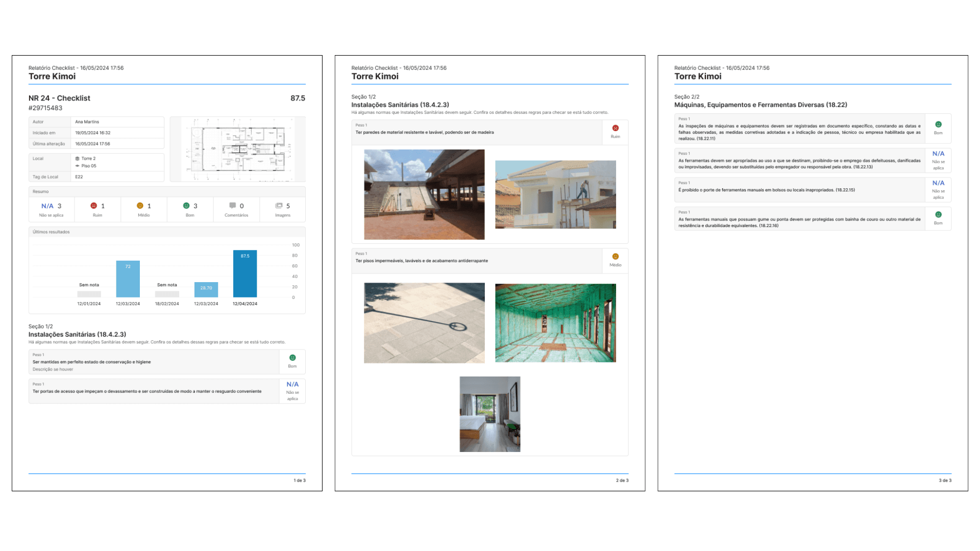Click the chart date label 12/04/2024

[x=245, y=304]
